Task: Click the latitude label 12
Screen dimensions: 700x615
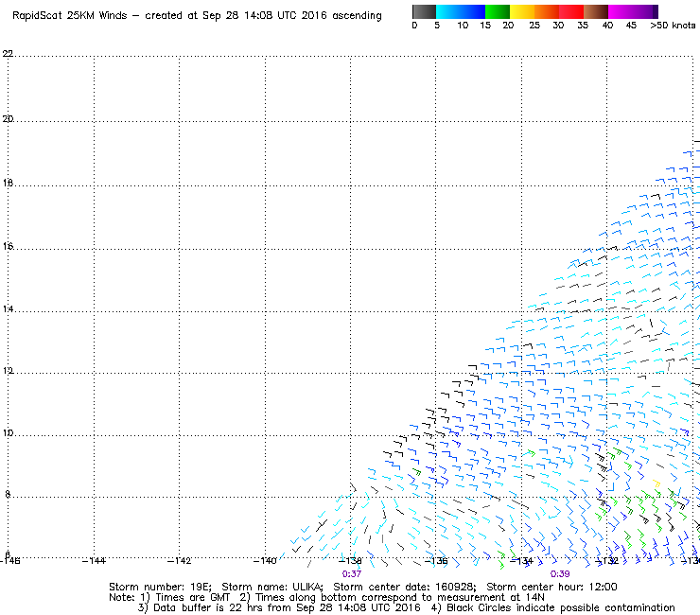Action: pos(8,371)
